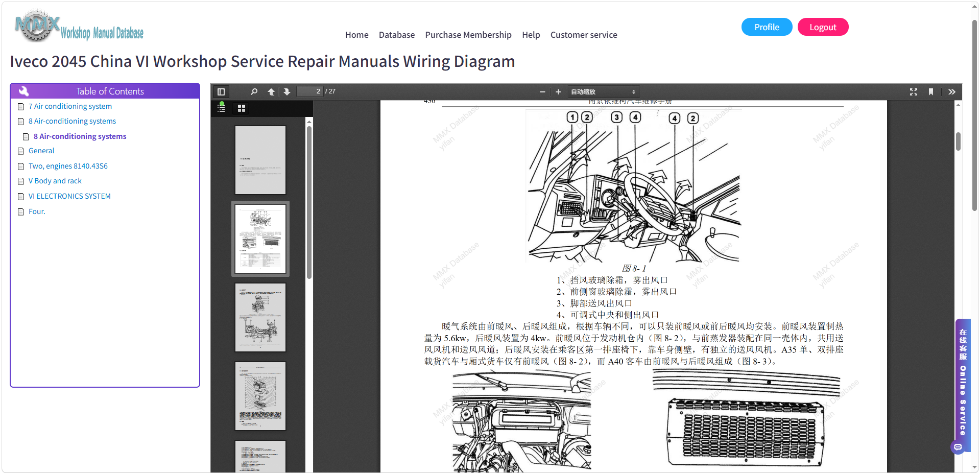Click the pink Logout button

pyautogui.click(x=823, y=27)
